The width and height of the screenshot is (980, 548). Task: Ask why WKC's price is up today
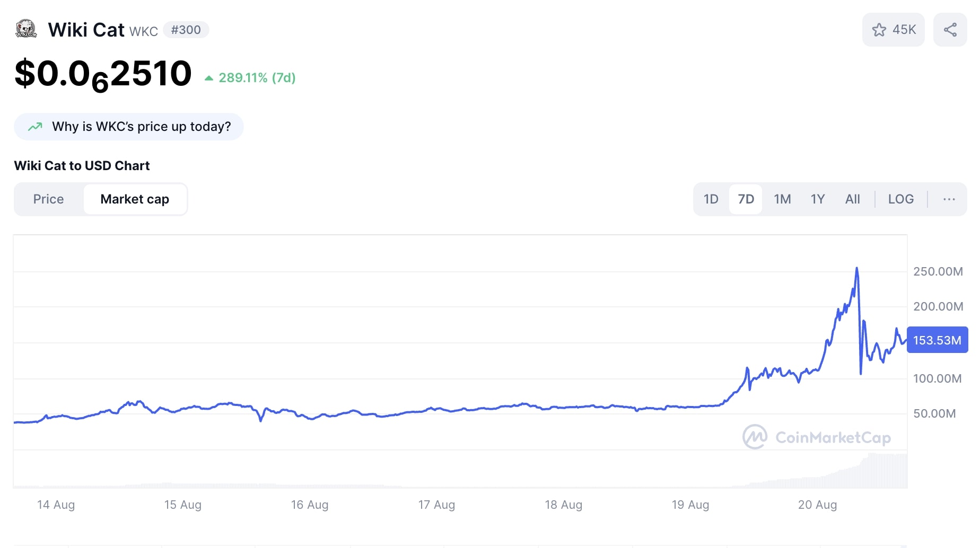[x=129, y=127]
